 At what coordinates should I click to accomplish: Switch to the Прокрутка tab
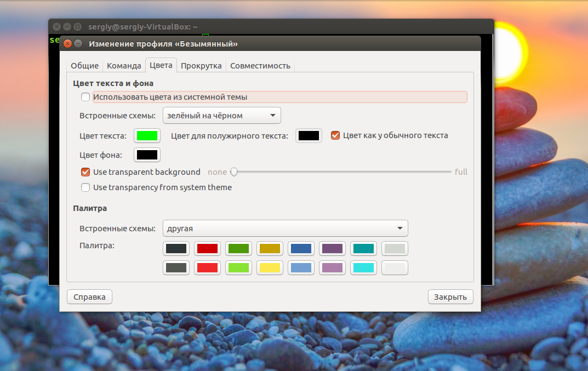pos(201,66)
